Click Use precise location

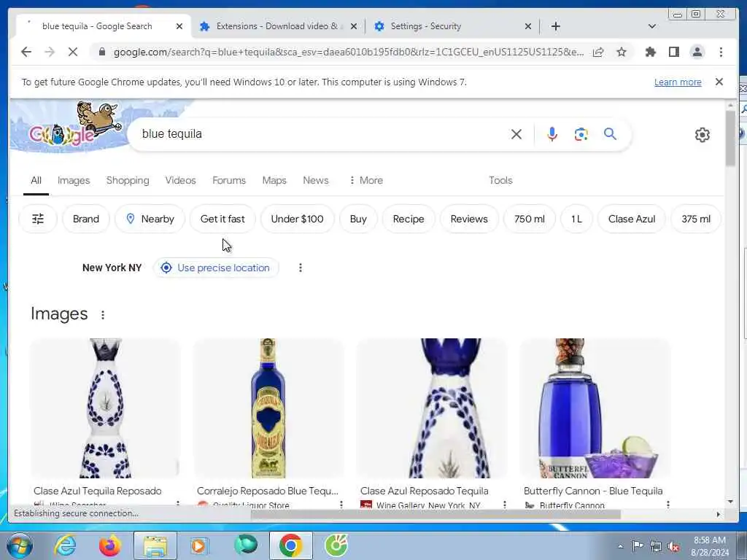tap(216, 268)
